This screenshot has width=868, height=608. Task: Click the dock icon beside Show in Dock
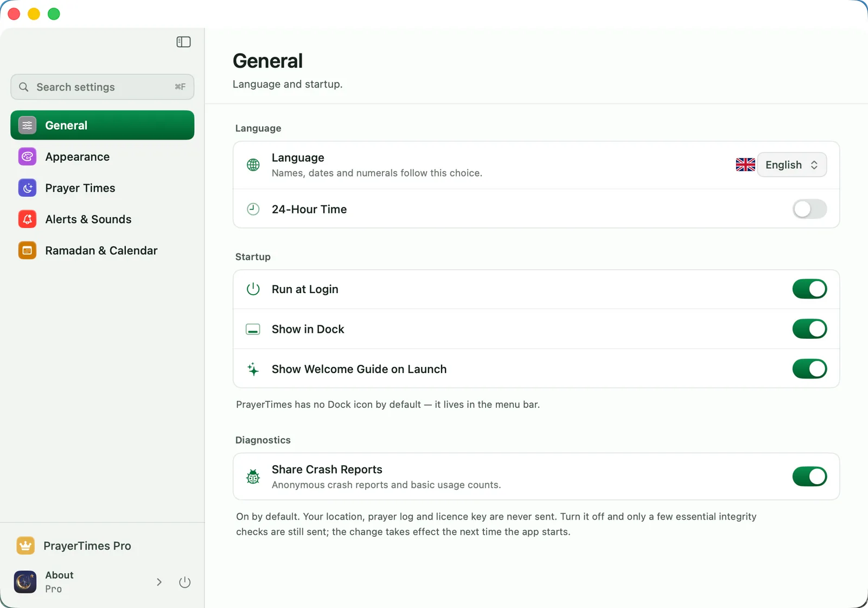pyautogui.click(x=253, y=329)
